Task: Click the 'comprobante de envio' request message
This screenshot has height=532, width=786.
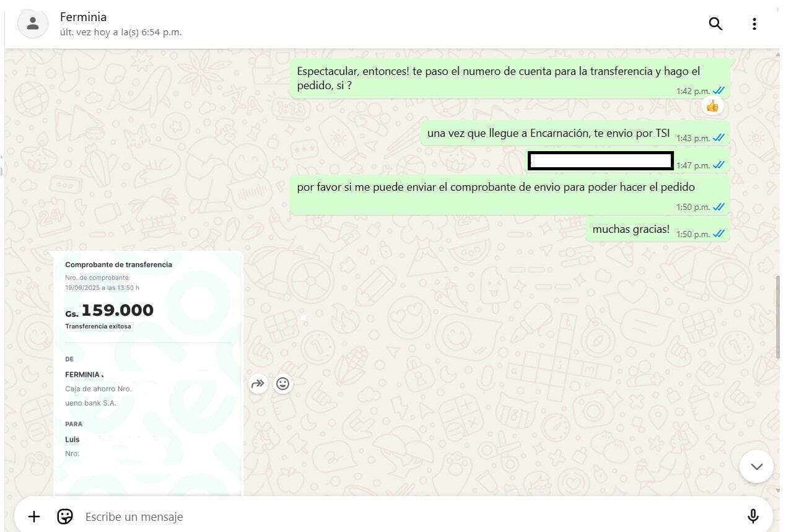Action: coord(510,194)
